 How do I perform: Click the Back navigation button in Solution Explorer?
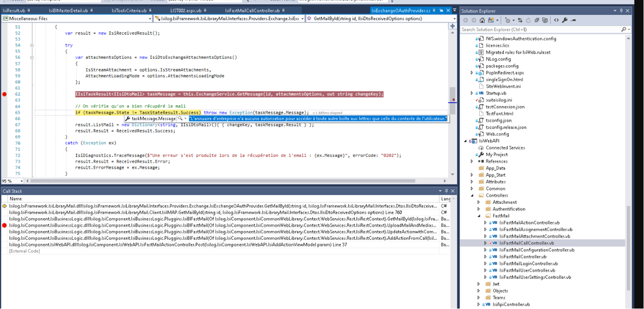[466, 20]
